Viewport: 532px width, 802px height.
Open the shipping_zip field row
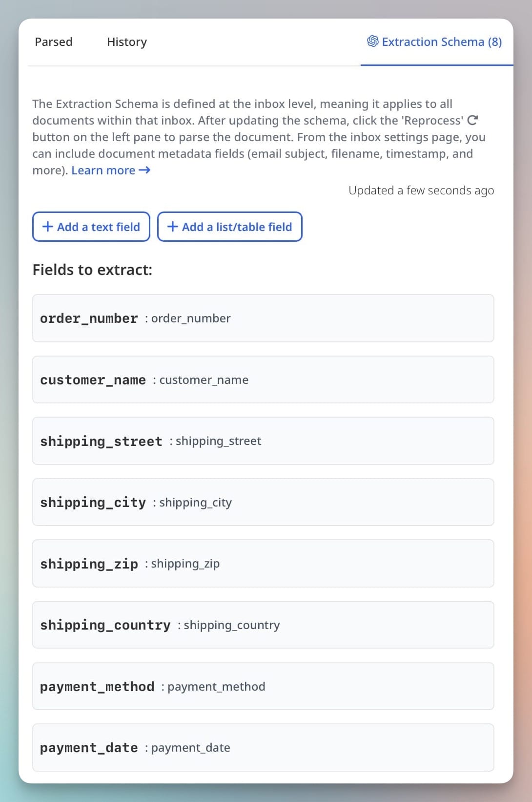click(263, 564)
